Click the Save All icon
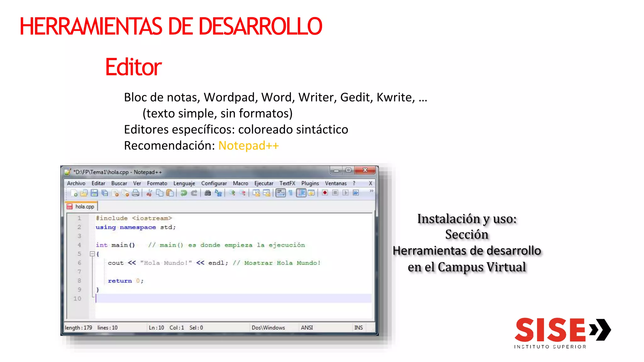Viewport: 644px width, 362px height. click(x=104, y=193)
